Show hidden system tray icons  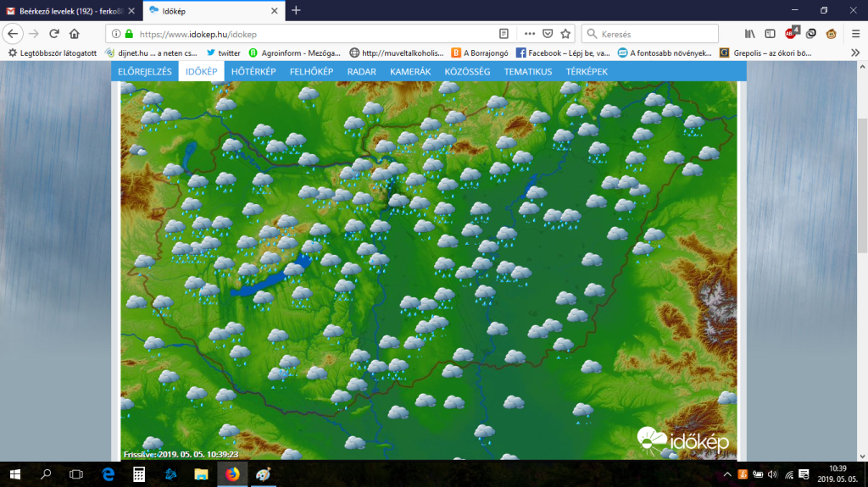tap(726, 474)
